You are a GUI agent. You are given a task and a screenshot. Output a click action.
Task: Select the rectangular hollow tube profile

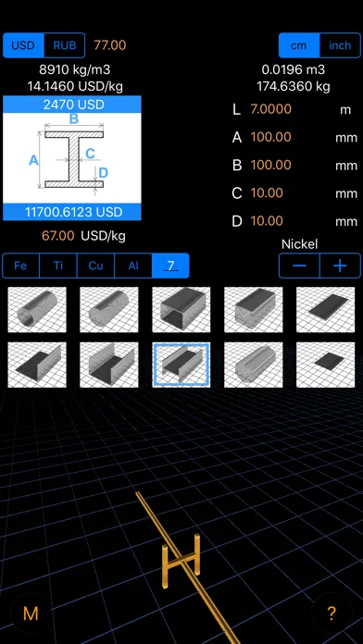tap(181, 309)
